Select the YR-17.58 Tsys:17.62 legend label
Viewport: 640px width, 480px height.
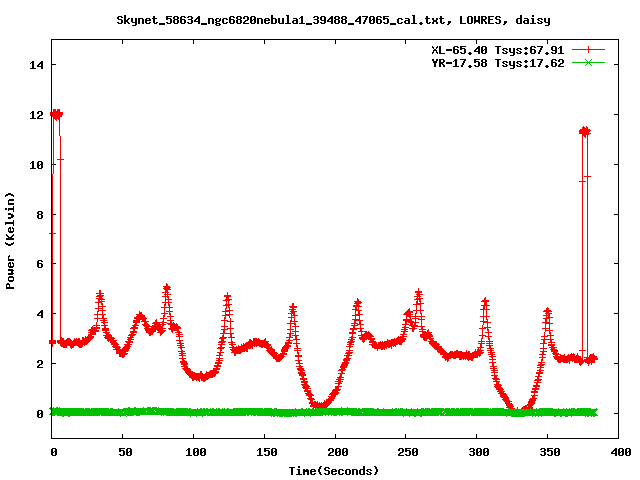click(498, 63)
